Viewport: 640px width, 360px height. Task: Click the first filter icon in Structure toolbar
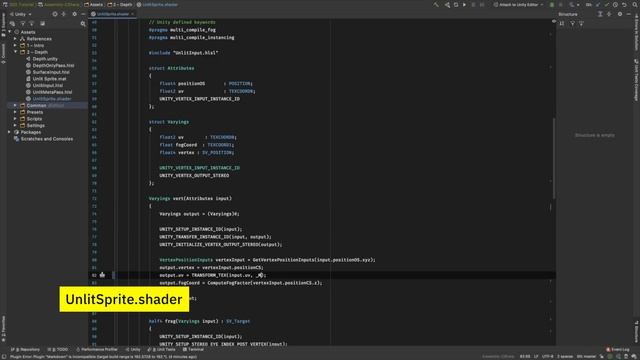coord(572,24)
